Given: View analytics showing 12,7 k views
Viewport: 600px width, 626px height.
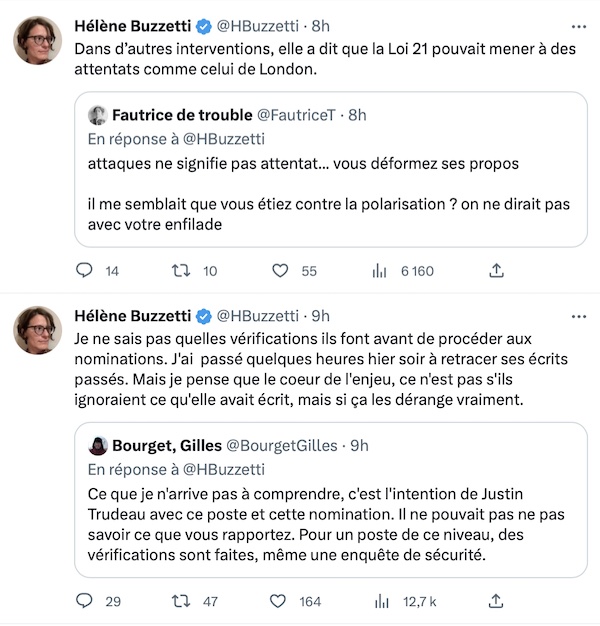Looking at the screenshot, I should (381, 601).
